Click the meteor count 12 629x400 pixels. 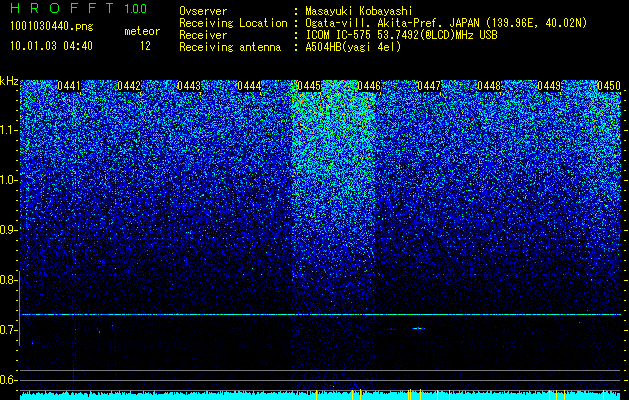[x=145, y=46]
